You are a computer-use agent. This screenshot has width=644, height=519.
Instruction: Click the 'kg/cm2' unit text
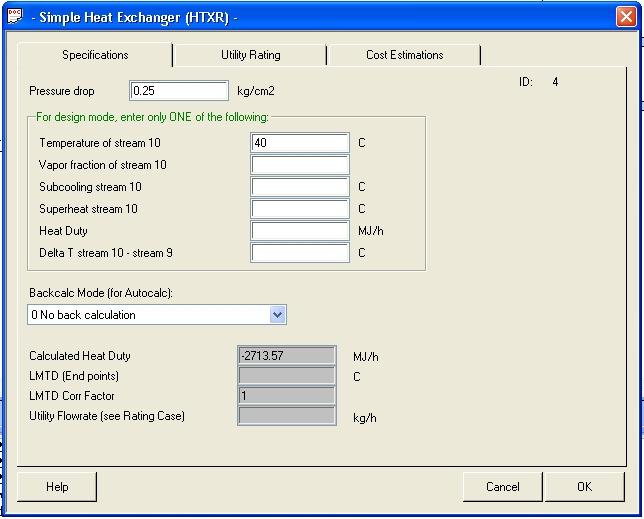tap(256, 91)
